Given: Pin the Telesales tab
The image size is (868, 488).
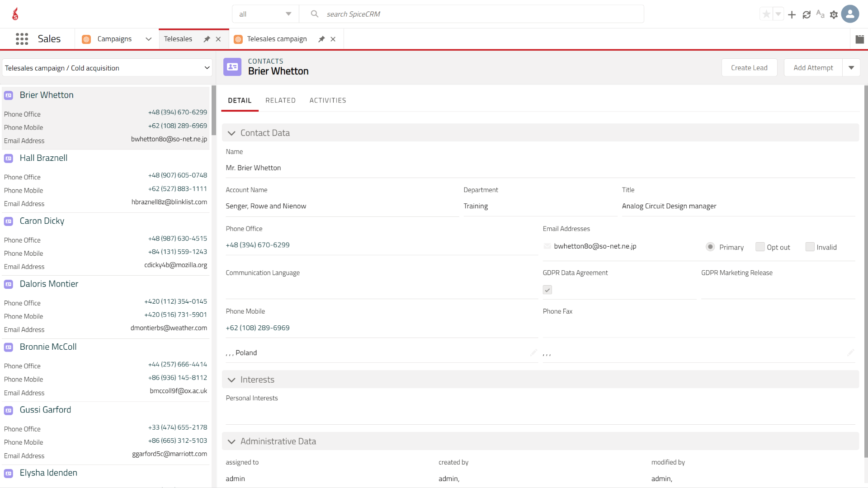Looking at the screenshot, I should coord(207,39).
